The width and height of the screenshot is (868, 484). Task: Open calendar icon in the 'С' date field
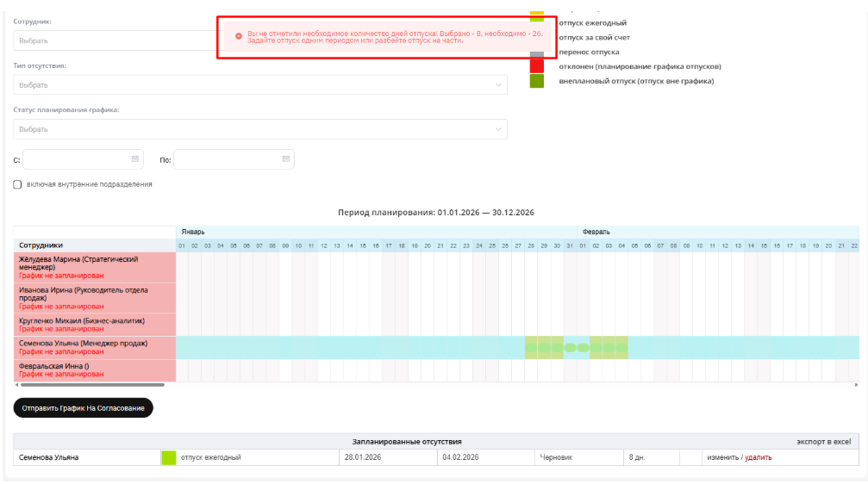tap(135, 159)
